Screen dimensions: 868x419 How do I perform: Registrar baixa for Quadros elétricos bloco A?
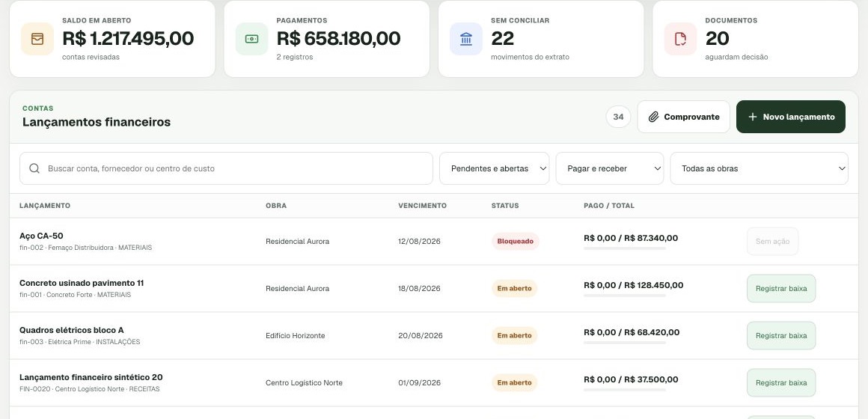click(781, 335)
